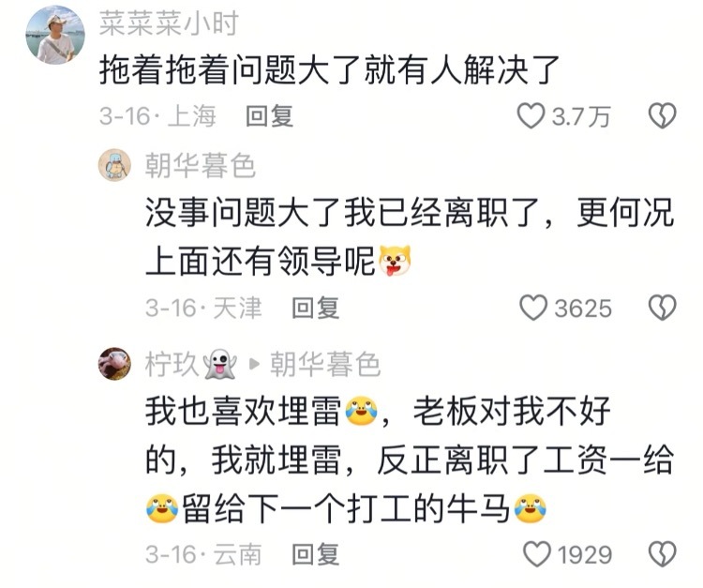Reply to 菜菜菜小时's Shanghai comment
Image resolution: width=703 pixels, height=588 pixels.
coord(269,115)
